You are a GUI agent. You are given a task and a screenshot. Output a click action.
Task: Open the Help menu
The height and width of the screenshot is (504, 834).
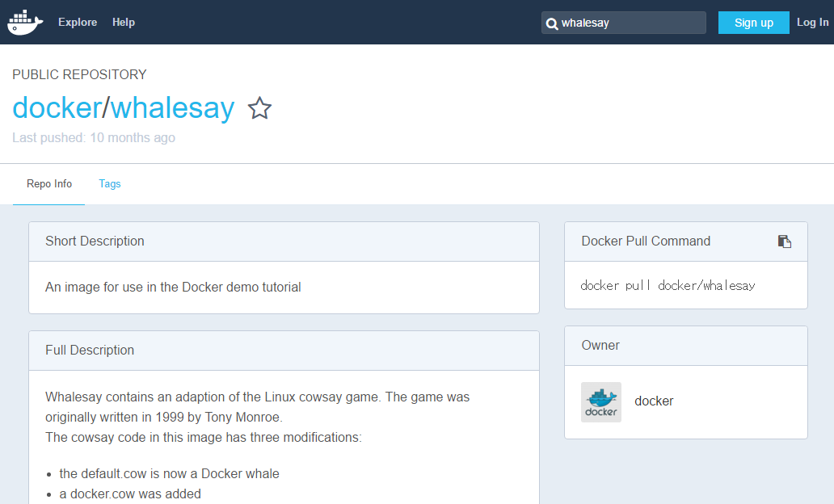[x=124, y=23]
